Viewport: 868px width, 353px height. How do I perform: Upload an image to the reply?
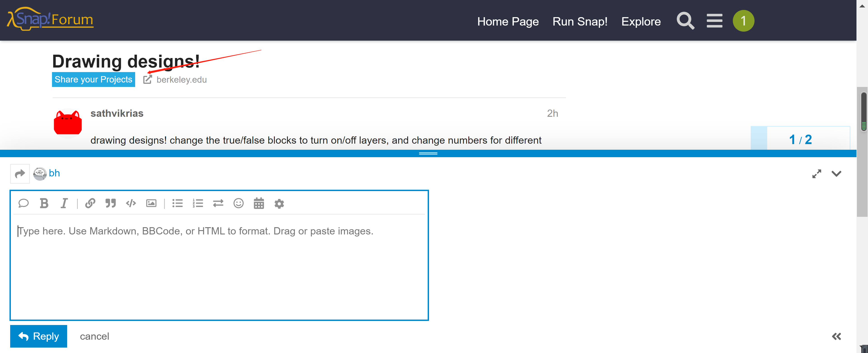click(x=151, y=203)
